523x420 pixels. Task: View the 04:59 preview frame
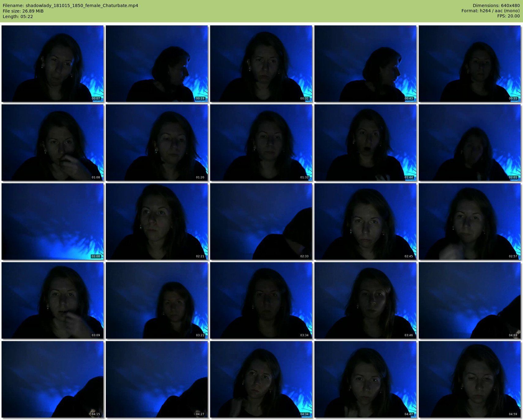pos(469,379)
